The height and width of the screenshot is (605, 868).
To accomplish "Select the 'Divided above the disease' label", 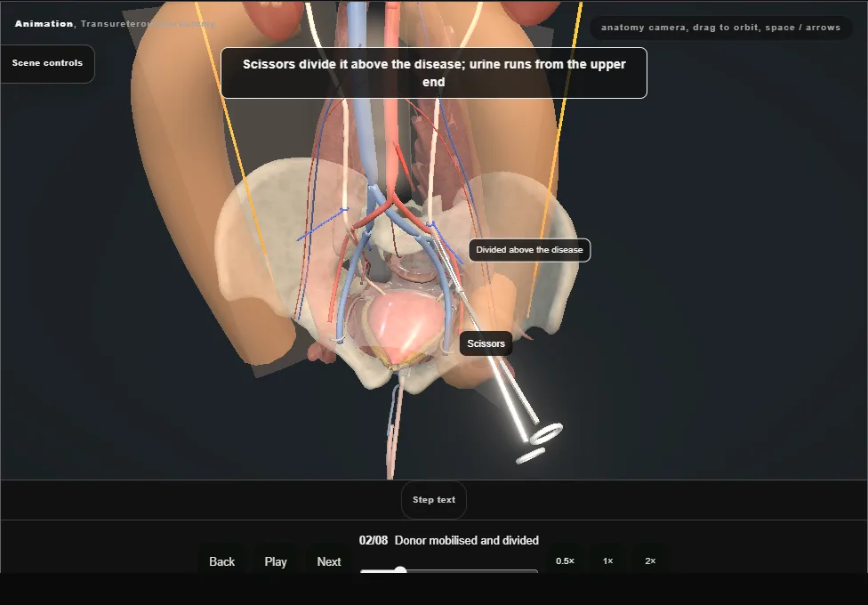I will tap(530, 250).
